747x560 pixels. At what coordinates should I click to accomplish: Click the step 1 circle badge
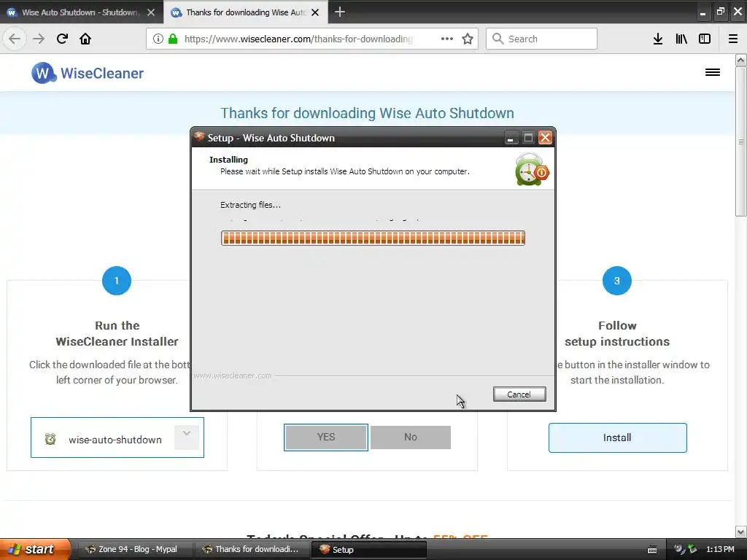tap(116, 281)
